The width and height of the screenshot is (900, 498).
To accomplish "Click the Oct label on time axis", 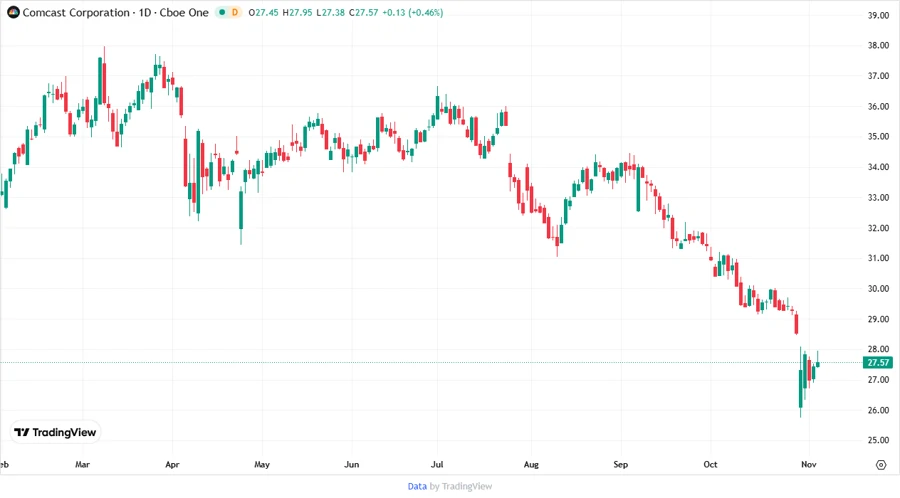I will pos(710,464).
